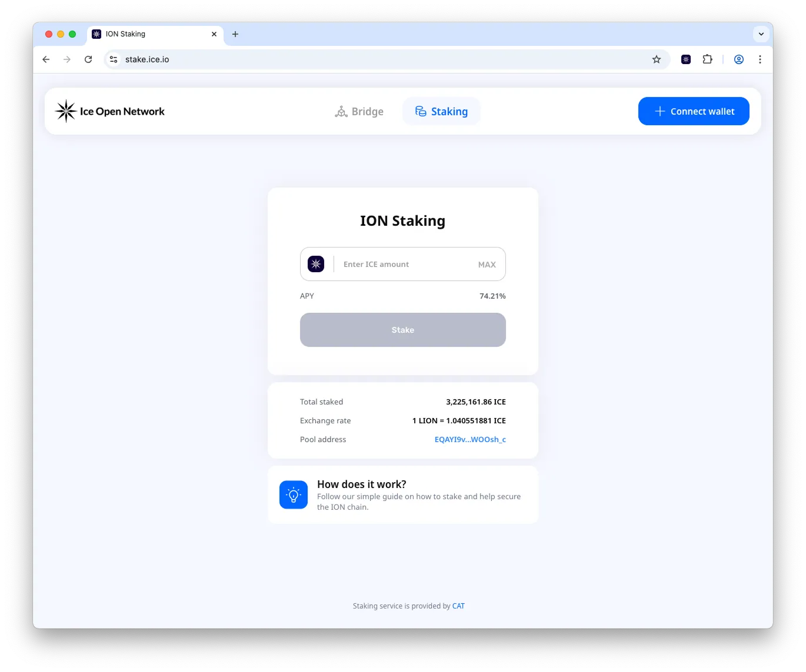Open the ION wallet browser extension

point(686,59)
